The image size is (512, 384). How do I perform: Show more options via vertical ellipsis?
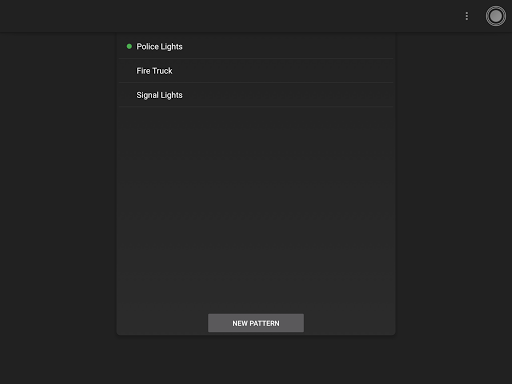click(x=467, y=16)
